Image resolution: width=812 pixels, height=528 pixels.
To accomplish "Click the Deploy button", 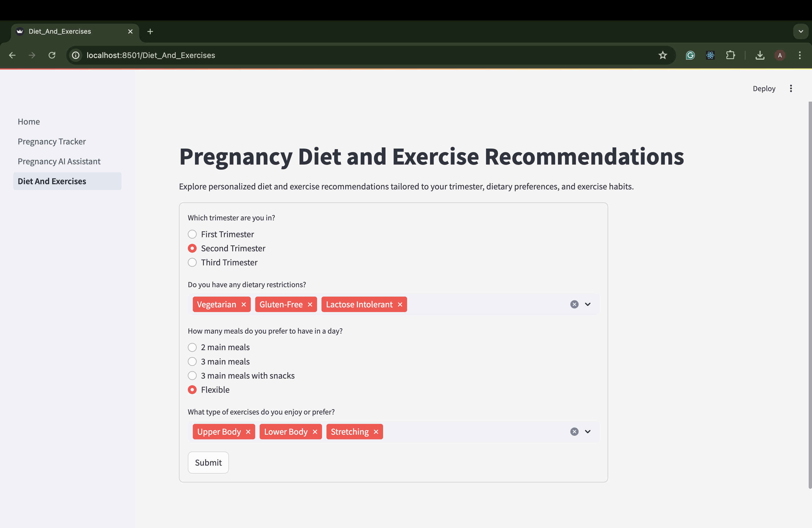I will pyautogui.click(x=764, y=89).
